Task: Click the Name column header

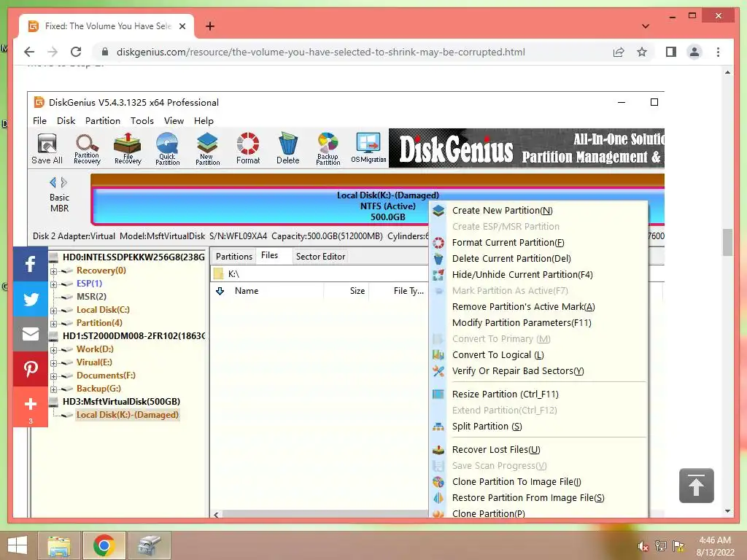Action: point(247,291)
